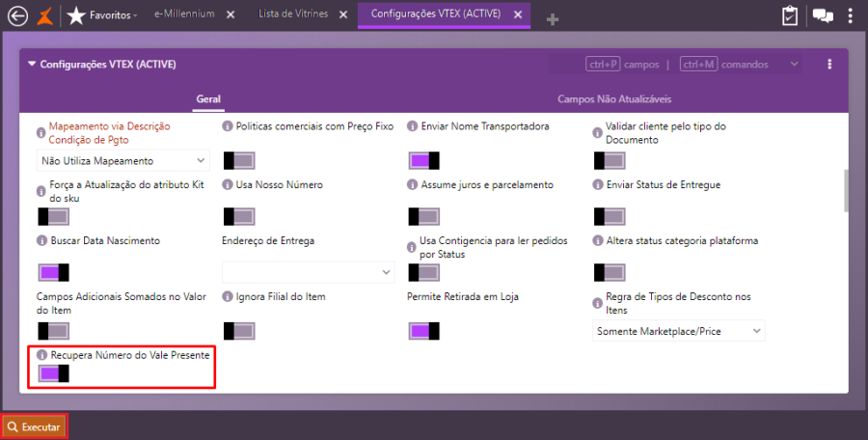The width and height of the screenshot is (868, 440).
Task: Close the e-Millennium tab
Action: 231,15
